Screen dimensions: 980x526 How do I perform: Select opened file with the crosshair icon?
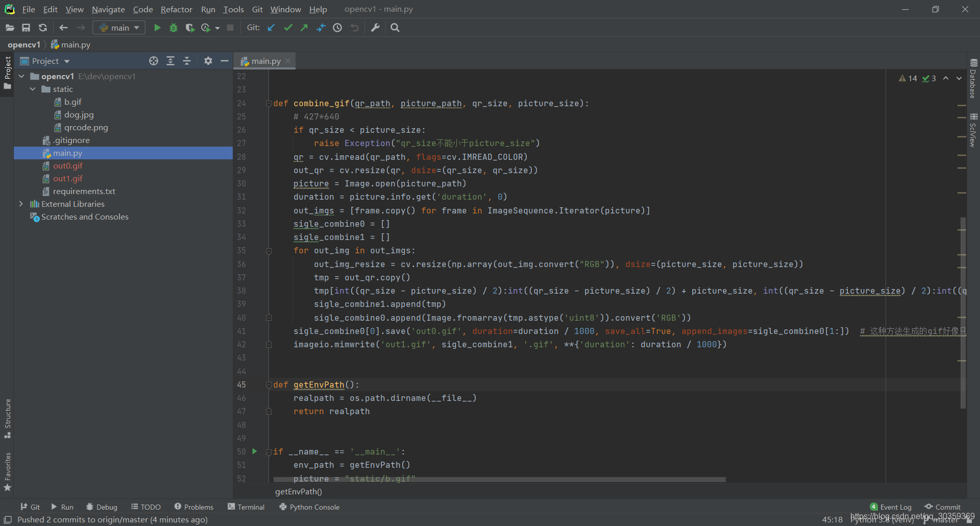point(154,61)
